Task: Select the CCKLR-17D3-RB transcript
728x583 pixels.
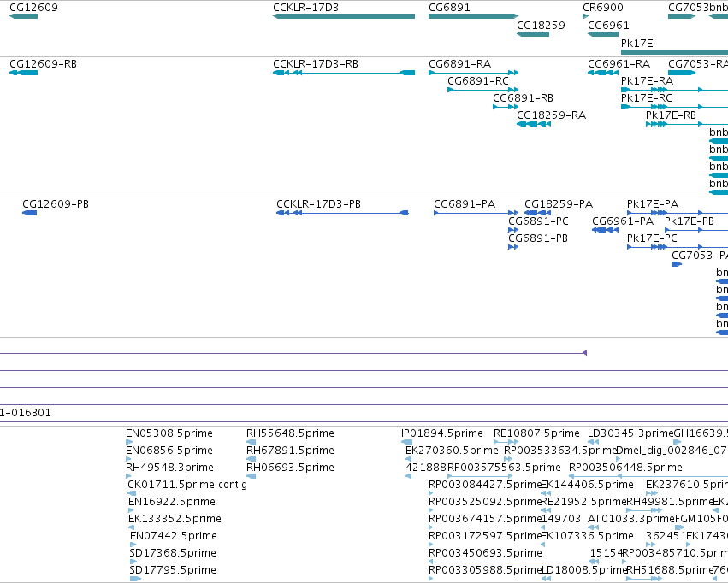Action: (344, 73)
